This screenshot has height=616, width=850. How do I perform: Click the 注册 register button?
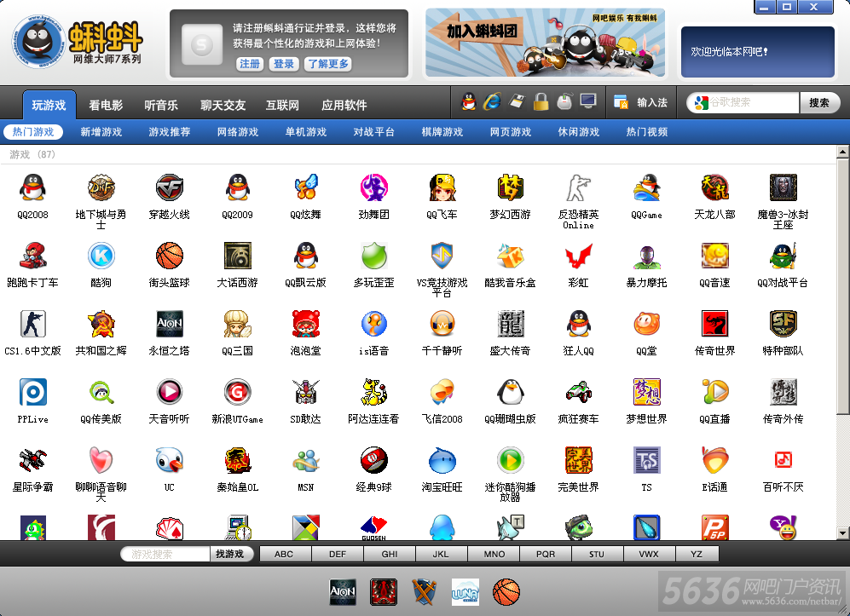[x=250, y=64]
